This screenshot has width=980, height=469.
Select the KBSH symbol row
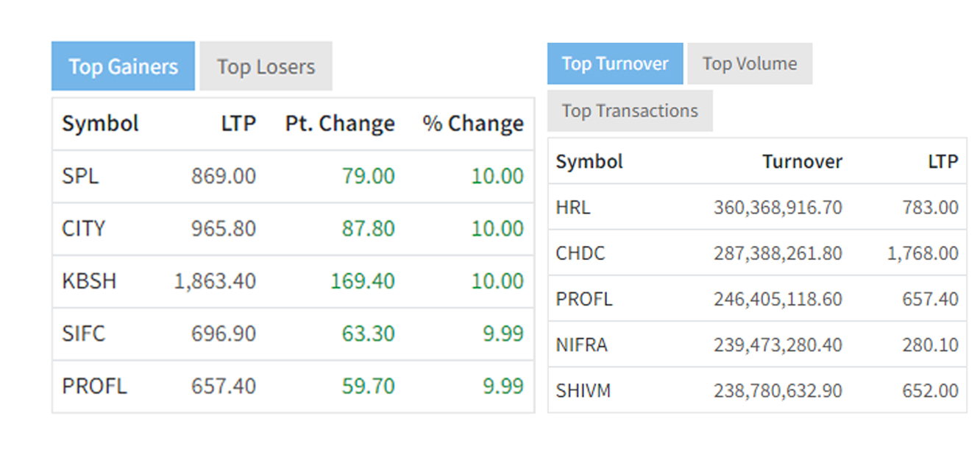pos(89,281)
